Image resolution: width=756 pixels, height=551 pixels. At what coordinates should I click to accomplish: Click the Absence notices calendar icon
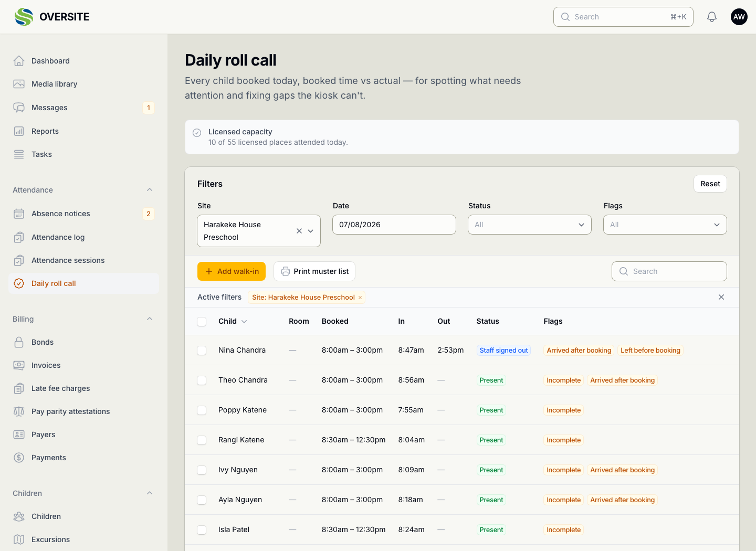click(x=19, y=214)
